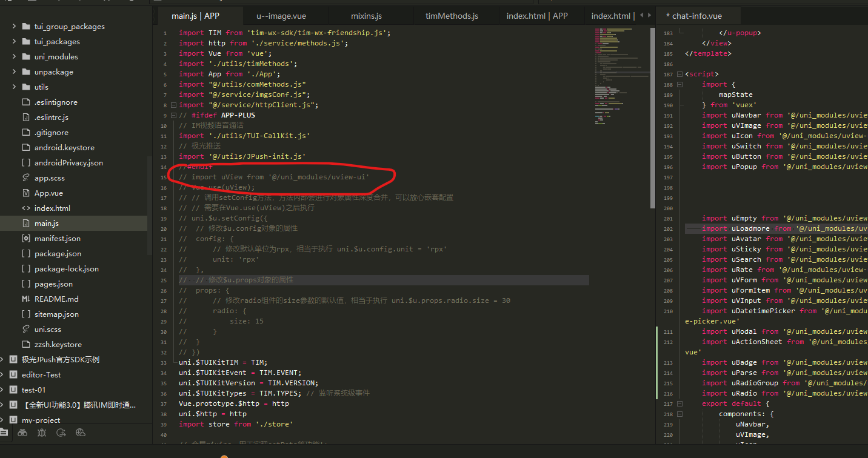Open the cloud globe icon in bottom bar
This screenshot has width=868, height=458.
pos(80,433)
